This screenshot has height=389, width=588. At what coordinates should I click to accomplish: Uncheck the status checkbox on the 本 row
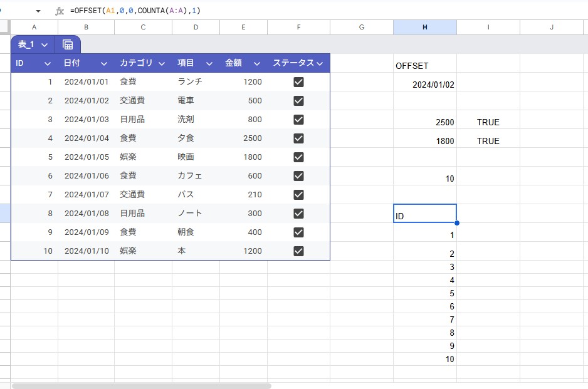(x=298, y=251)
